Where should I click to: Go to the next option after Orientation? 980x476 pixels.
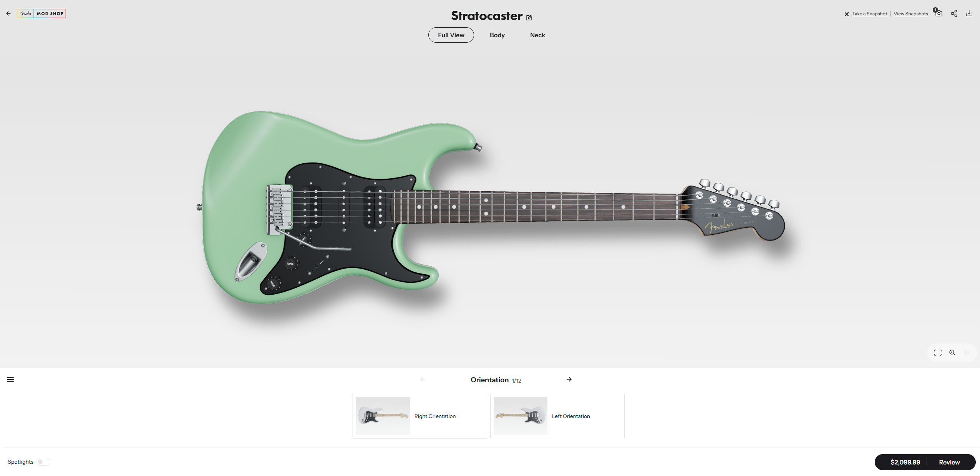coord(569,379)
